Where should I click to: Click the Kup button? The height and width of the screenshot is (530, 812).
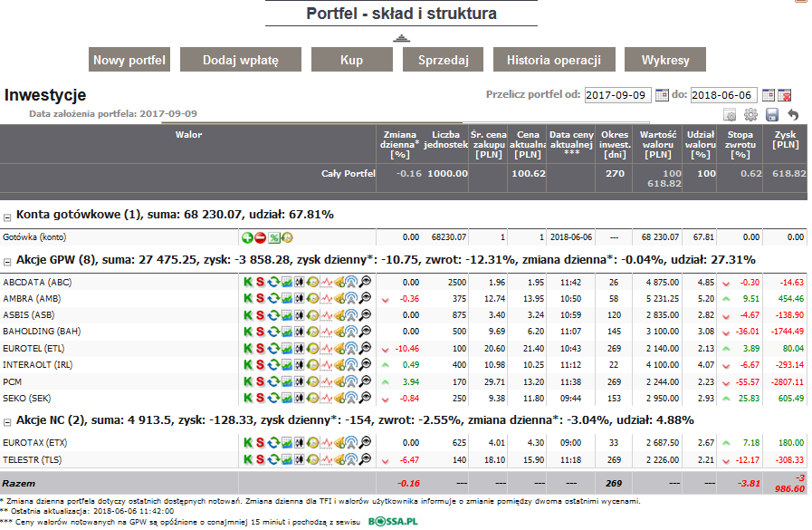coord(351,60)
